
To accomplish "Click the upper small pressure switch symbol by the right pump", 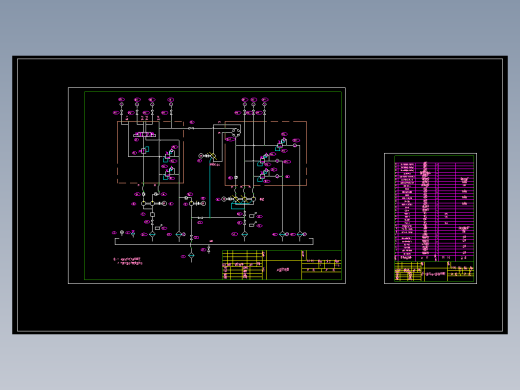I will [x=253, y=215].
